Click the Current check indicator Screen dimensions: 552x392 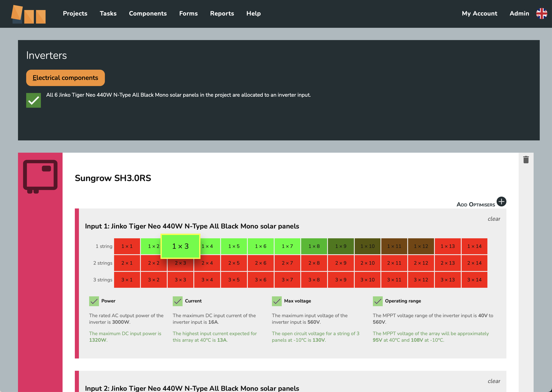click(x=177, y=301)
